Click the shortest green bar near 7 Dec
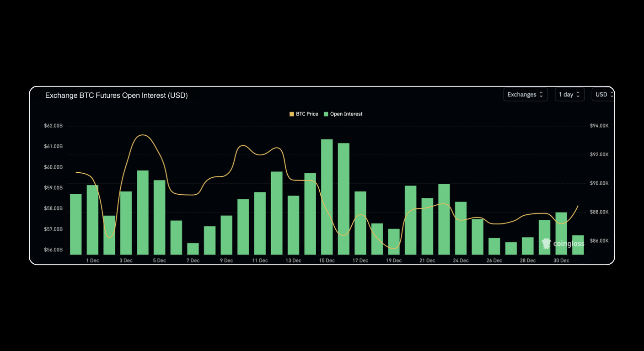This screenshot has height=351, width=644. click(193, 249)
